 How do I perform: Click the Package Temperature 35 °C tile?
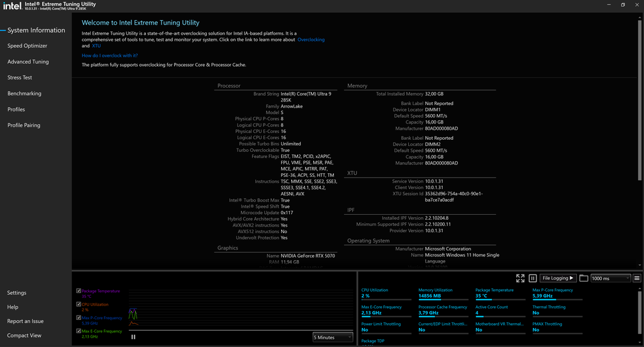(x=500, y=293)
